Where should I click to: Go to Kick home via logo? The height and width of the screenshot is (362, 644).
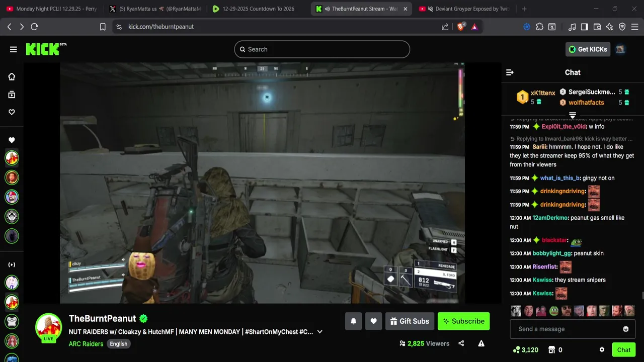click(x=46, y=49)
